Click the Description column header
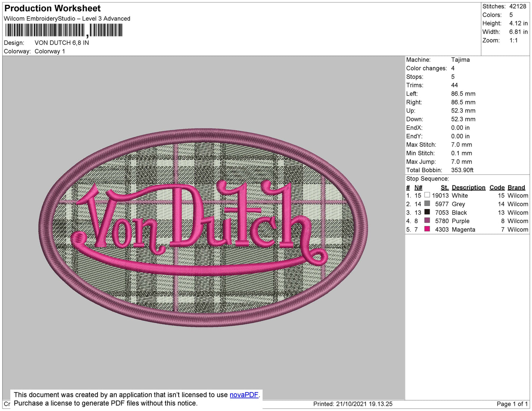 pyautogui.click(x=469, y=187)
